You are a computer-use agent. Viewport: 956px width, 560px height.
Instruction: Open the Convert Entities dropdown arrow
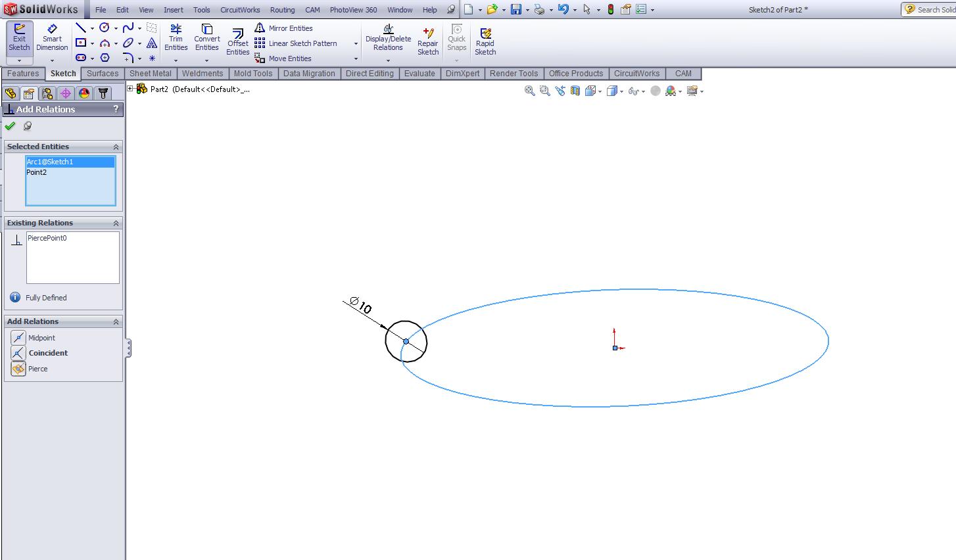coord(206,60)
